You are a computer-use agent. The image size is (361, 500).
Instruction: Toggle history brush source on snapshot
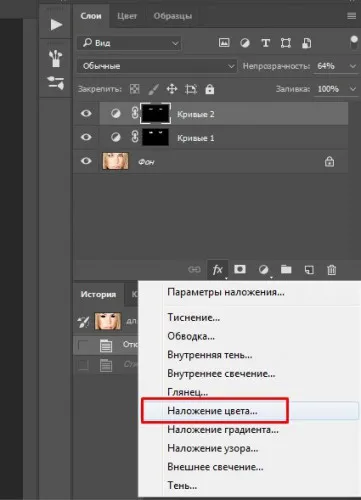(x=83, y=321)
